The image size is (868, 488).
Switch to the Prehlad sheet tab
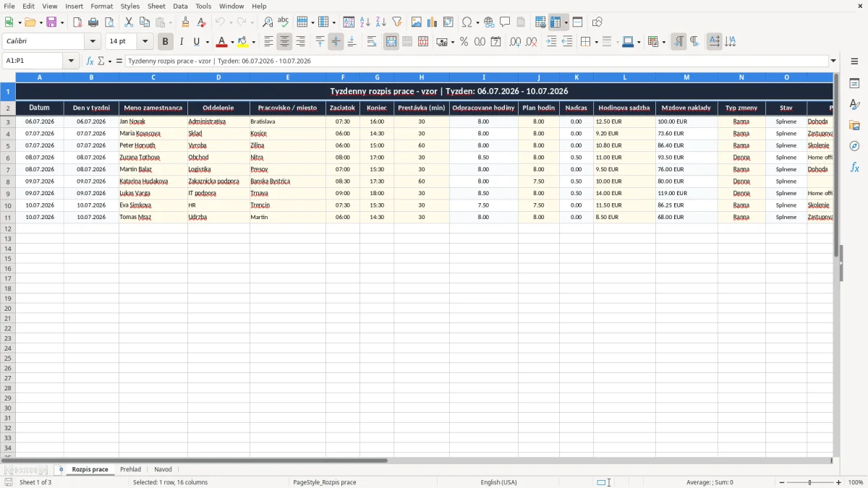pyautogui.click(x=131, y=470)
